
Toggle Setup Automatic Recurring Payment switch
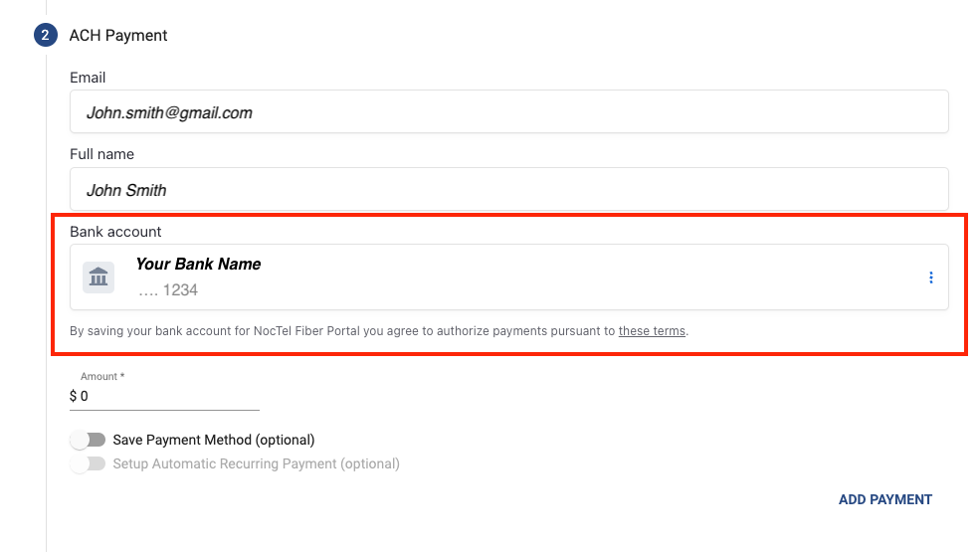tap(89, 463)
